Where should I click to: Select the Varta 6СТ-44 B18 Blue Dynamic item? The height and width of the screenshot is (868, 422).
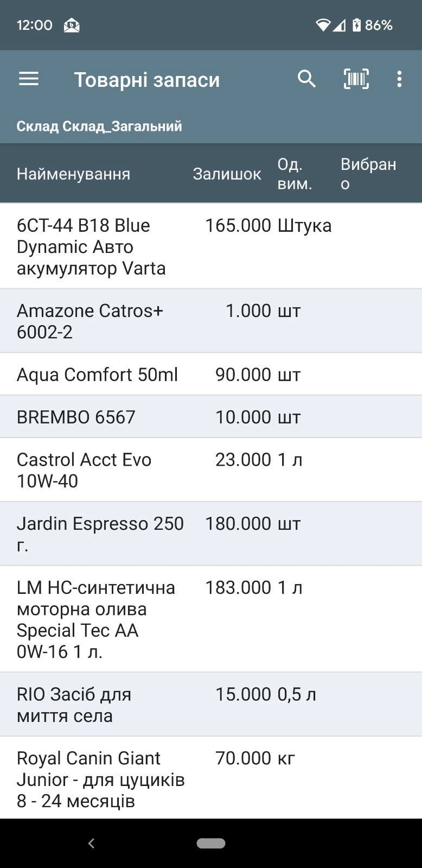tap(211, 246)
